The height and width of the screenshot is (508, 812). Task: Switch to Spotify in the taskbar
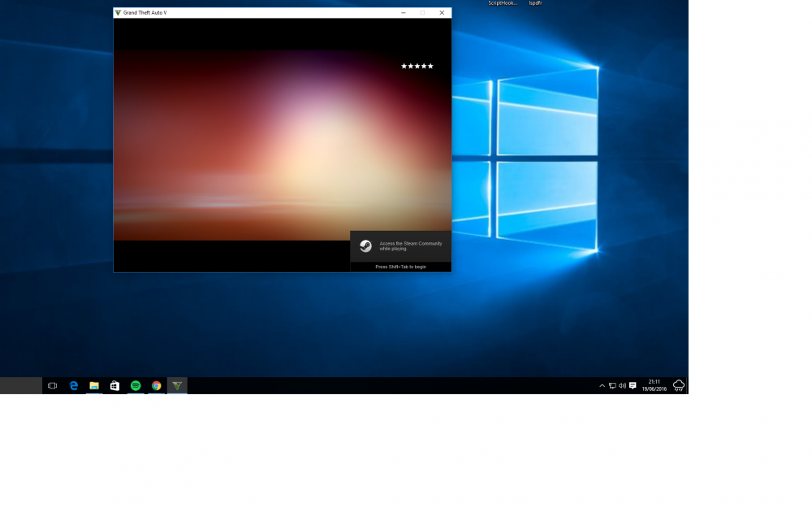(x=136, y=385)
